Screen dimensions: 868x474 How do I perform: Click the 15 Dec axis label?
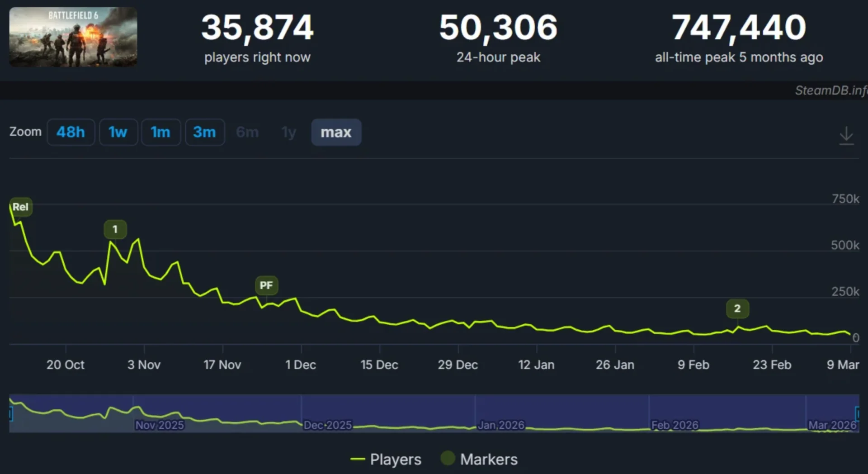pyautogui.click(x=379, y=365)
